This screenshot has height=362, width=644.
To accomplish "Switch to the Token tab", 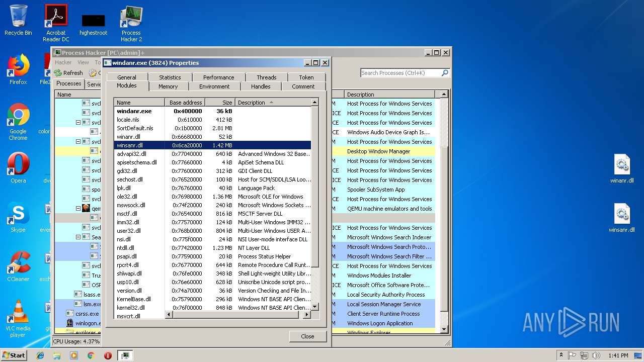I will pos(306,77).
